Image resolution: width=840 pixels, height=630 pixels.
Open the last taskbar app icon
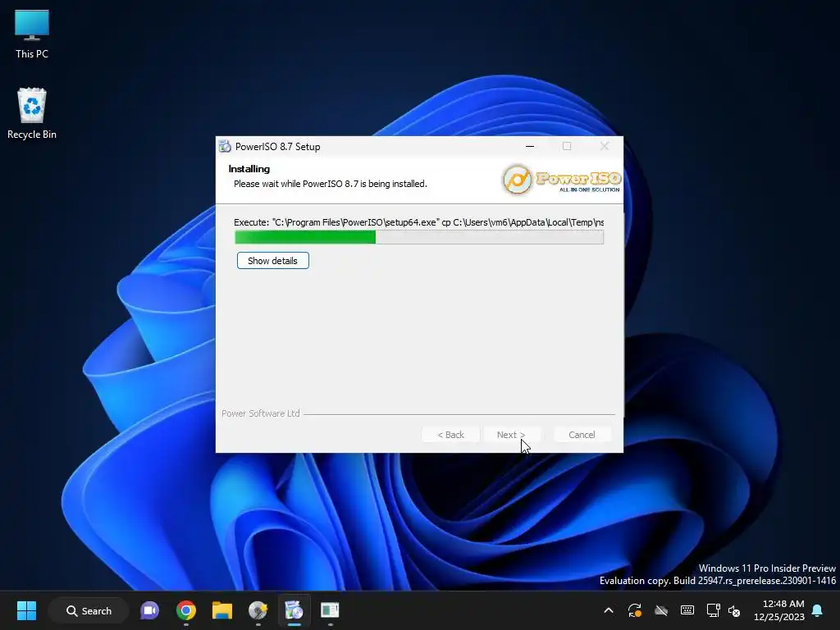[330, 610]
